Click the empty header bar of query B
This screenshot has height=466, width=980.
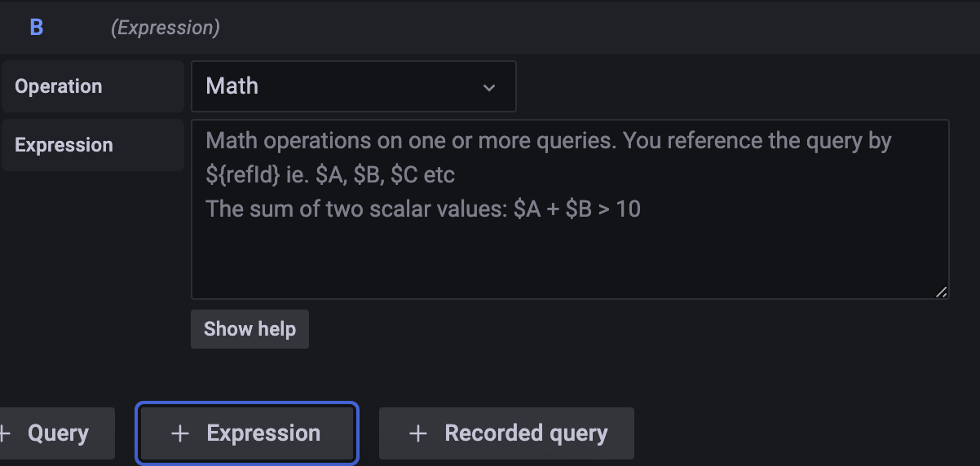point(571,27)
